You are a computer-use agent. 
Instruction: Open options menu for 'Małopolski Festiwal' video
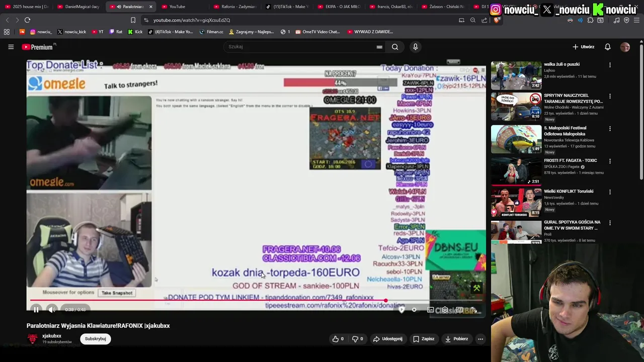pos(610,129)
